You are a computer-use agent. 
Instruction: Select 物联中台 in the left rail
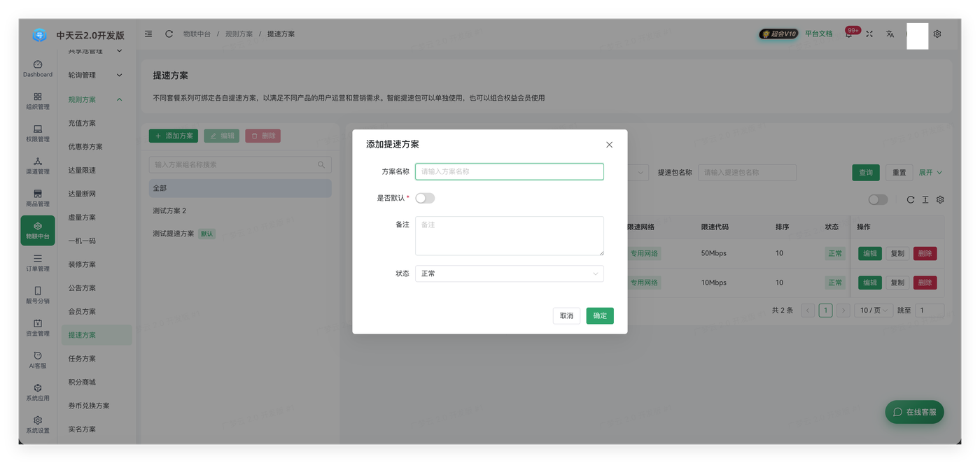click(x=38, y=230)
